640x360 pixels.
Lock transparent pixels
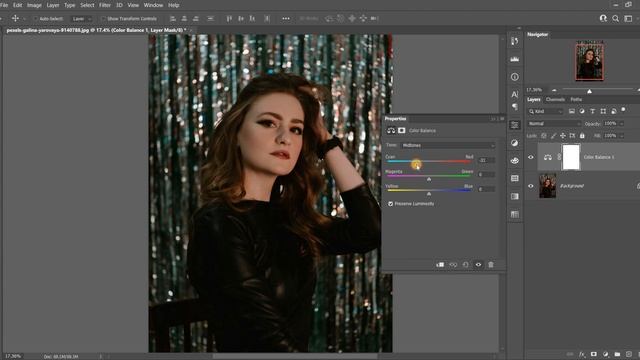pyautogui.click(x=544, y=136)
